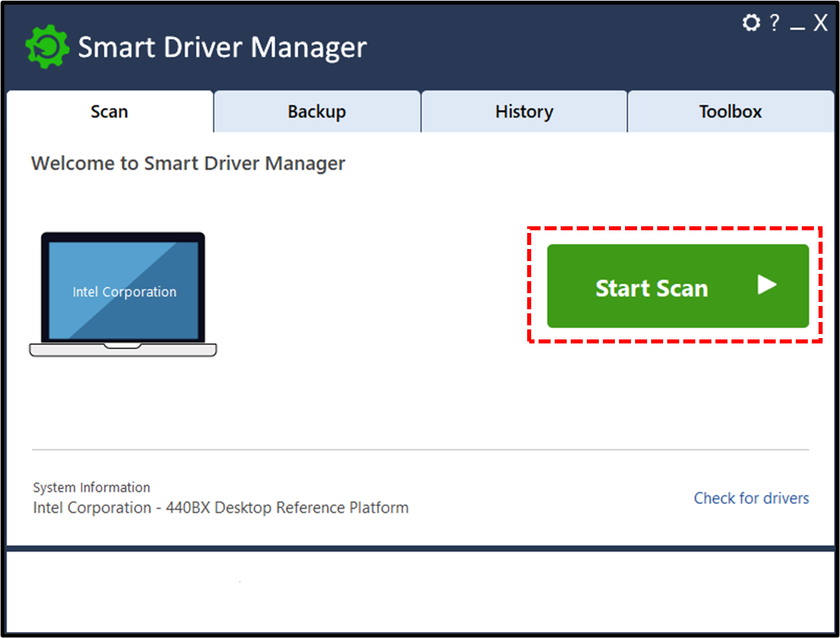Viewport: 840px width, 638px height.
Task: Select the Scan tab
Action: tap(110, 112)
